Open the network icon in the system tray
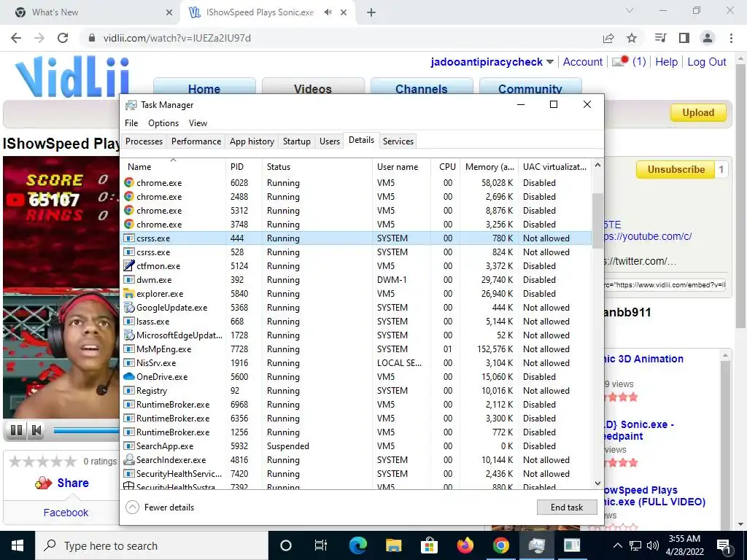This screenshot has height=560, width=747. [x=635, y=545]
